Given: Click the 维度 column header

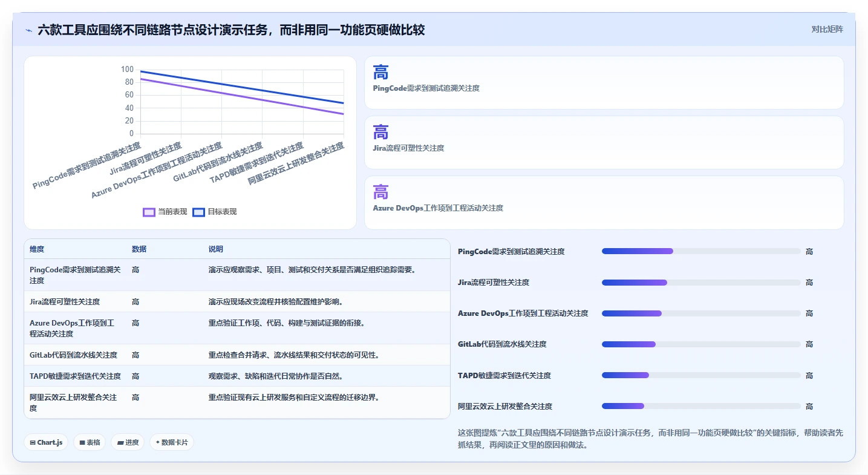Looking at the screenshot, I should click(x=37, y=249).
